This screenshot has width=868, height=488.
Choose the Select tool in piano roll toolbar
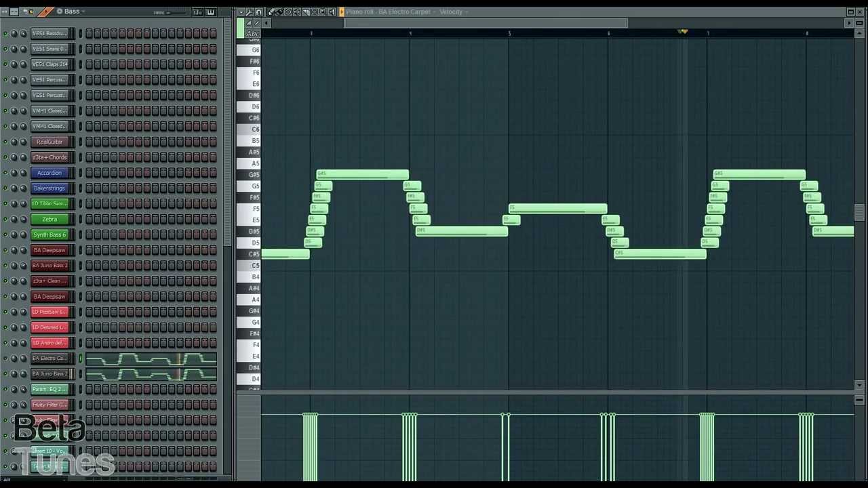[315, 12]
